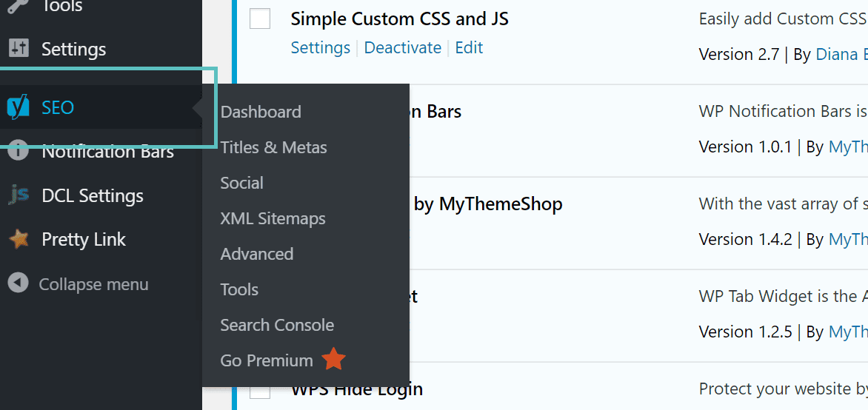Open Search Console from SEO submenu

[x=277, y=325]
